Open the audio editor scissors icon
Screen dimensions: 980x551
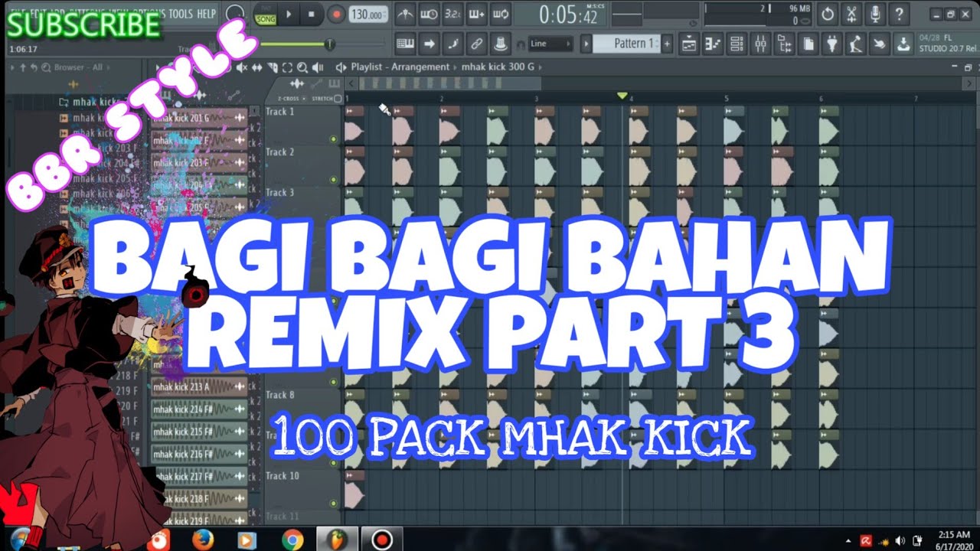851,14
